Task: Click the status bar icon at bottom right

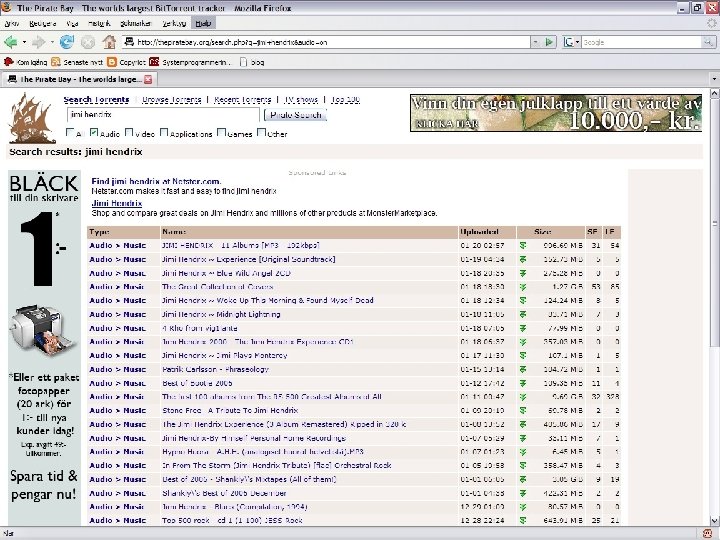Action: tap(708, 534)
